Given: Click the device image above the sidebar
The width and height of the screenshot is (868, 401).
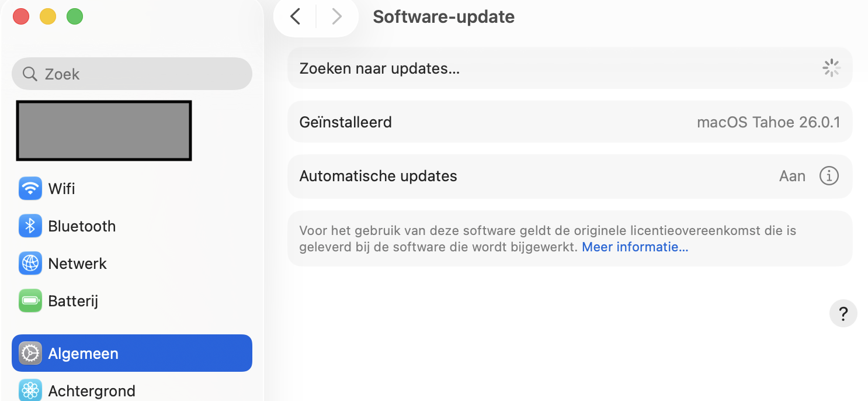Looking at the screenshot, I should pyautogui.click(x=103, y=130).
